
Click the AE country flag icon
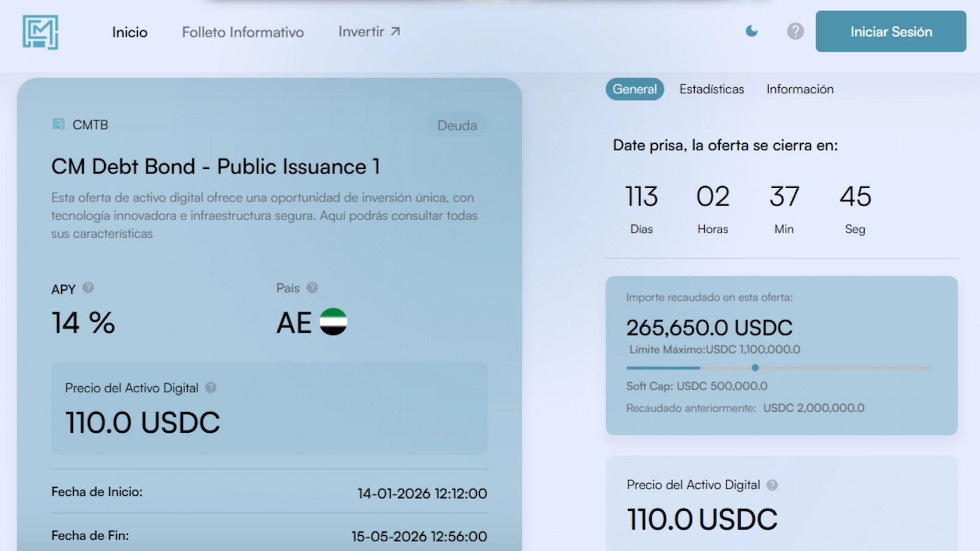[x=332, y=322]
